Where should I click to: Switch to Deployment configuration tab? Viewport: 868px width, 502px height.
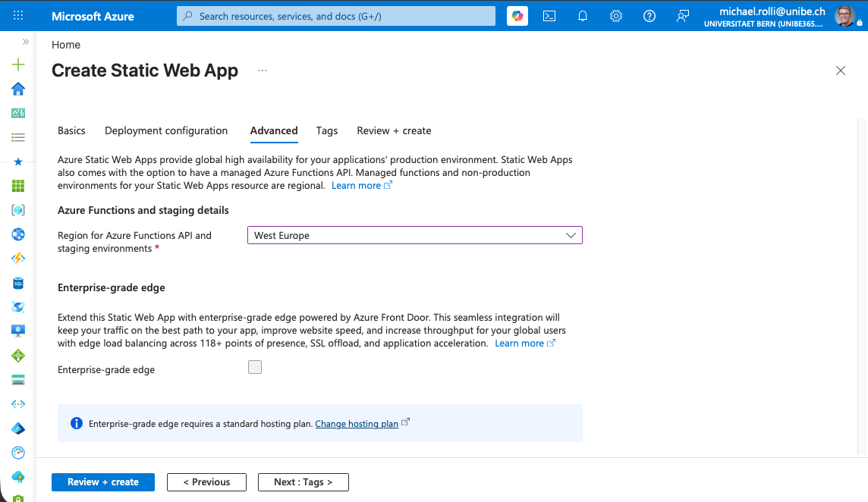pyautogui.click(x=166, y=130)
